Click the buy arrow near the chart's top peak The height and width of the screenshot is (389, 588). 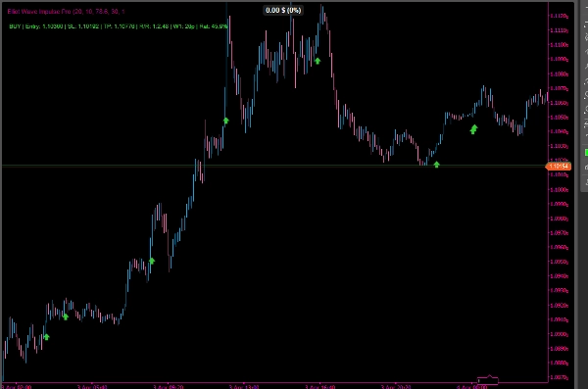click(318, 61)
